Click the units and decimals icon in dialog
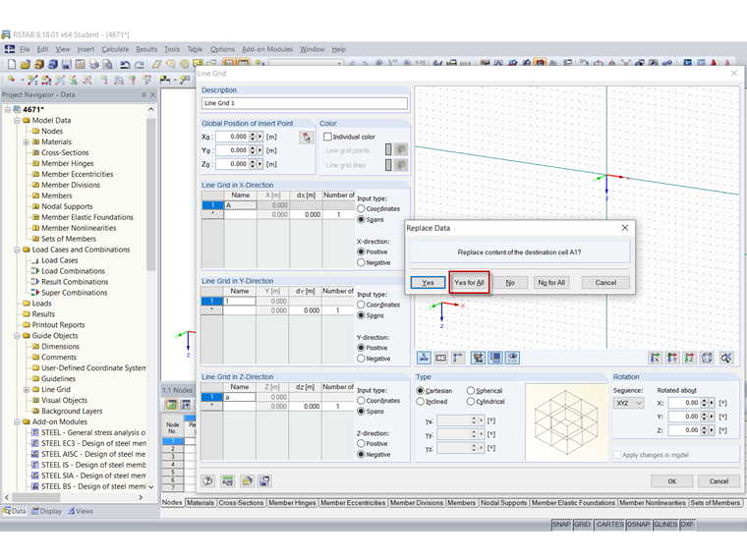The height and width of the screenshot is (560, 747). pos(228,481)
